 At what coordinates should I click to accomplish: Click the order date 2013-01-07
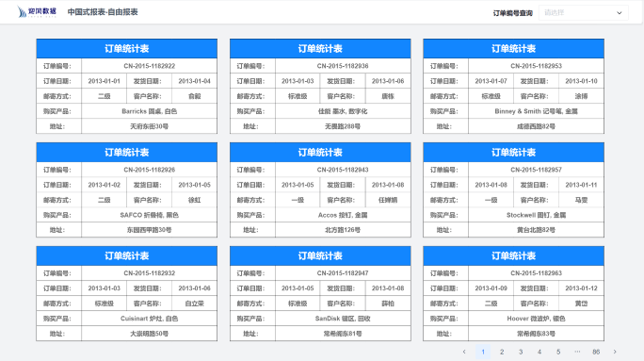[x=491, y=81]
